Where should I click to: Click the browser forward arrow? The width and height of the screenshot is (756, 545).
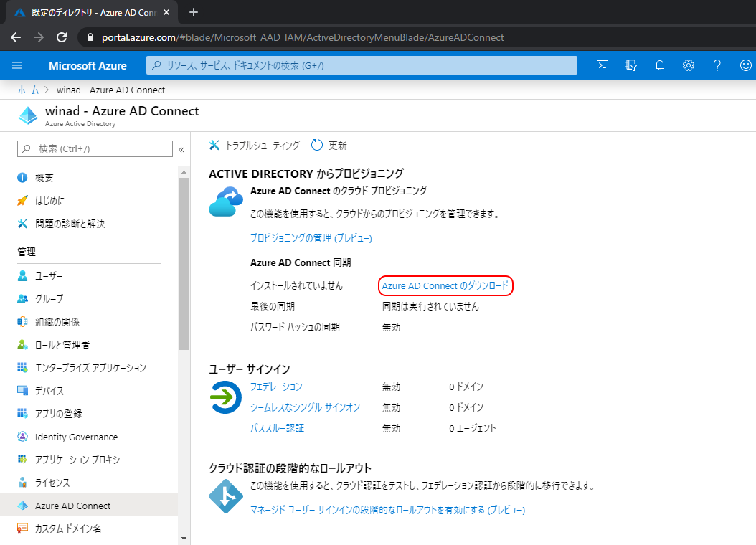tap(39, 37)
